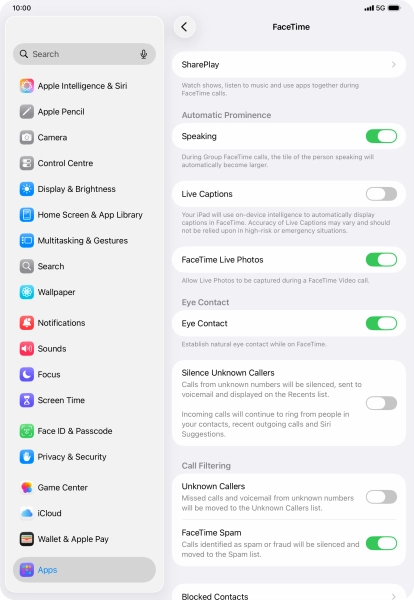Open Display & Brightness icon

[x=27, y=189]
